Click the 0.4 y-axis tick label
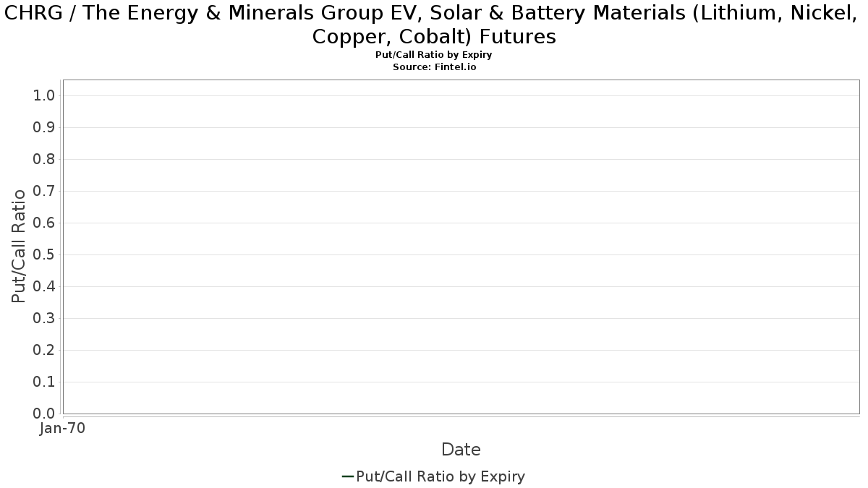Screen dimensions: 868x488 pyautogui.click(x=44, y=286)
